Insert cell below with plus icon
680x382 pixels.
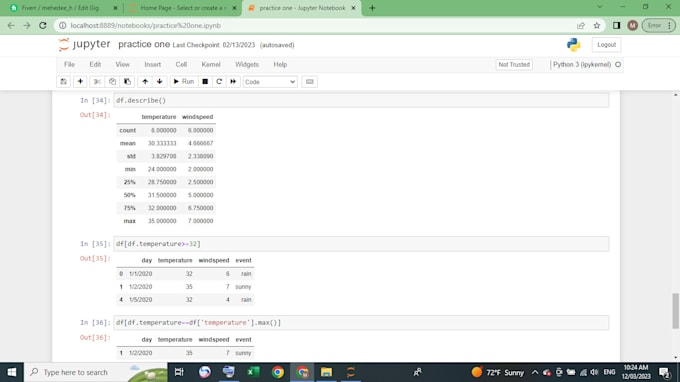coord(80,82)
